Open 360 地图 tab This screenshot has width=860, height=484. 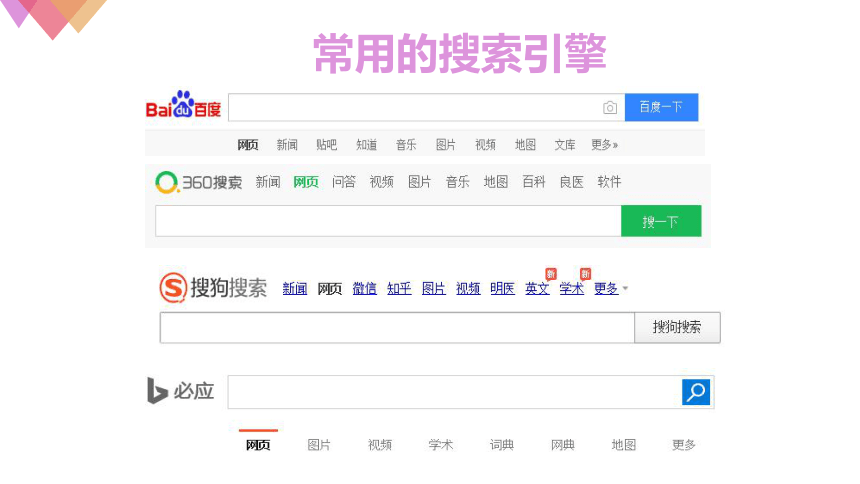[495, 182]
